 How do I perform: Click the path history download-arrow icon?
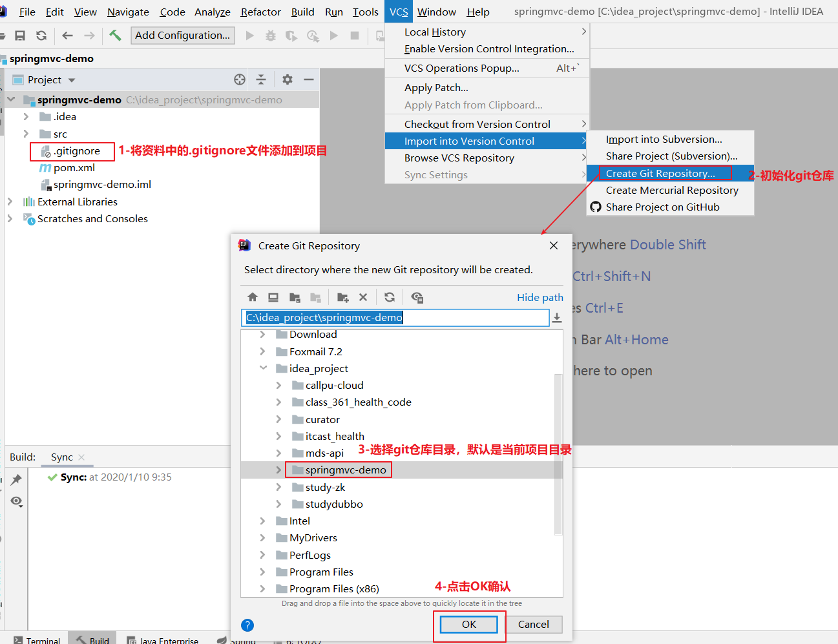click(557, 318)
